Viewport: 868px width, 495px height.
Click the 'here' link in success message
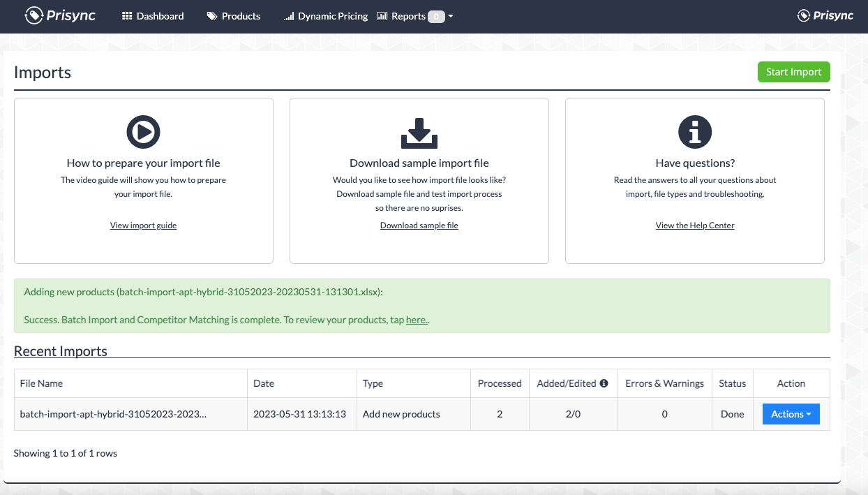point(416,320)
